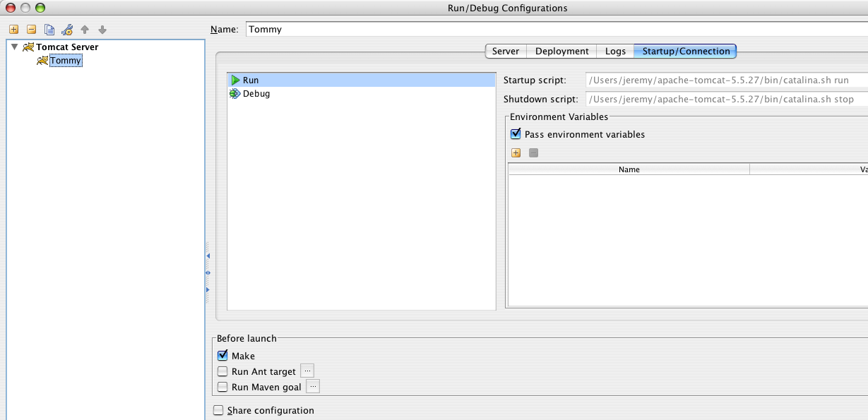
Task: Collapse the Tomcat Server tree node
Action: 15,47
